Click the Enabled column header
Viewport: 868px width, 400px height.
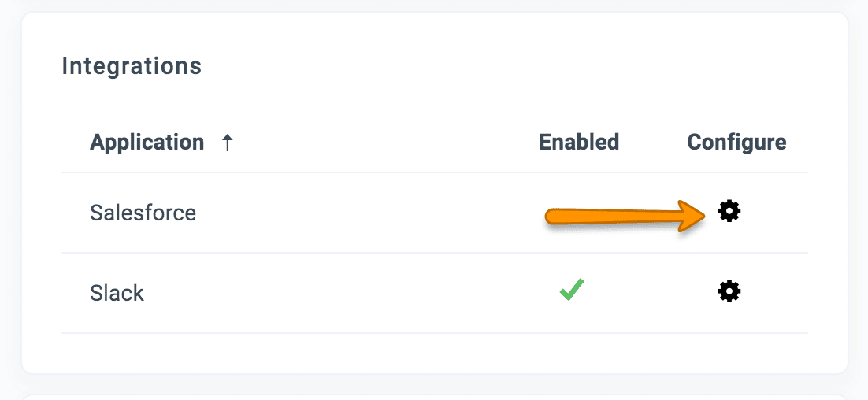[x=579, y=143]
